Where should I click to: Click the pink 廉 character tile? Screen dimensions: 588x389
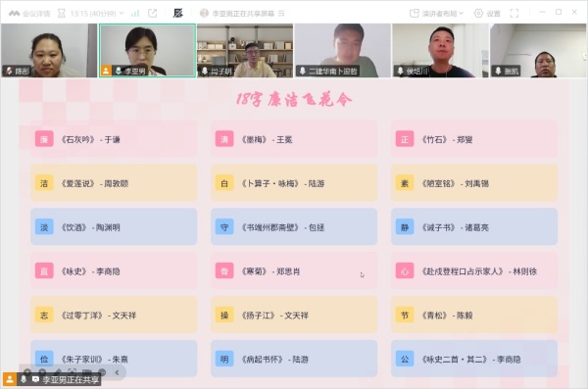pos(44,139)
